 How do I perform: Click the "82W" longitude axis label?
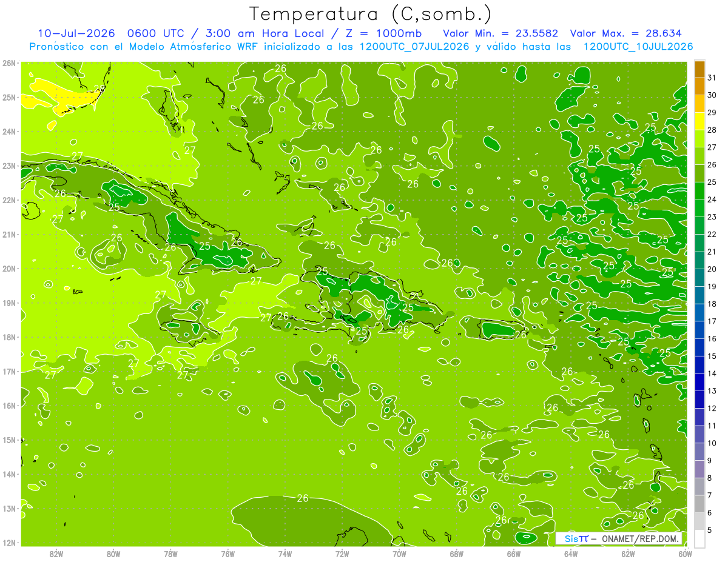pyautogui.click(x=56, y=554)
